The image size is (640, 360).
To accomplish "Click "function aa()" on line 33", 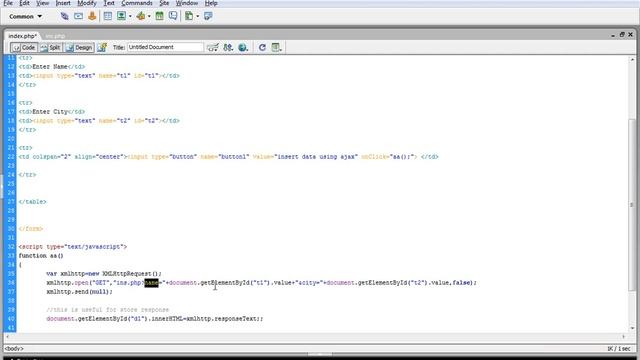I will pyautogui.click(x=41, y=256).
